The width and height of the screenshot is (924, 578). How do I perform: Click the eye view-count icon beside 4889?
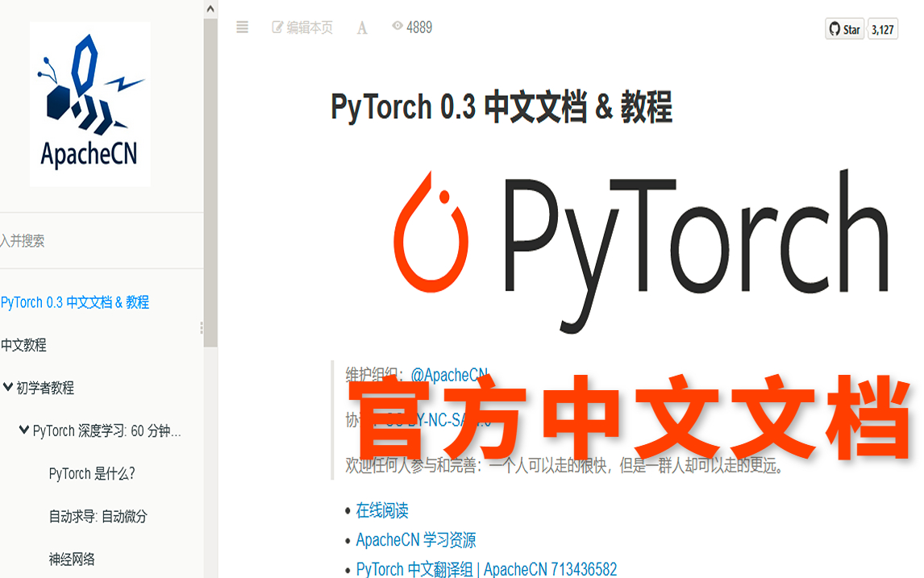point(397,26)
